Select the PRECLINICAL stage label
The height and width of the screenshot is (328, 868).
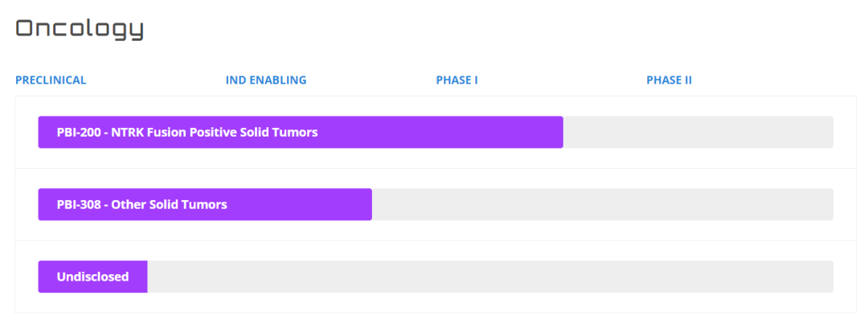[x=51, y=80]
